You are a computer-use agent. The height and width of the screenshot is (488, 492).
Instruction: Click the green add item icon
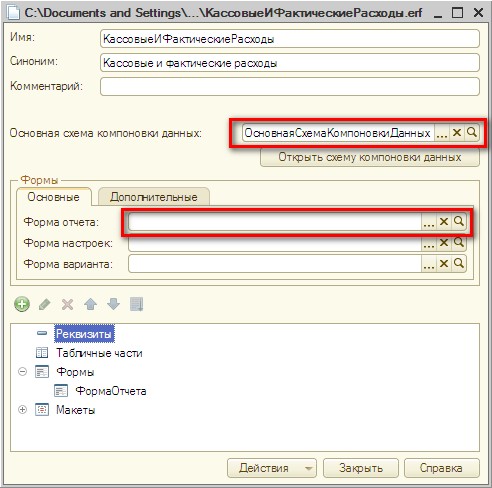(22, 304)
